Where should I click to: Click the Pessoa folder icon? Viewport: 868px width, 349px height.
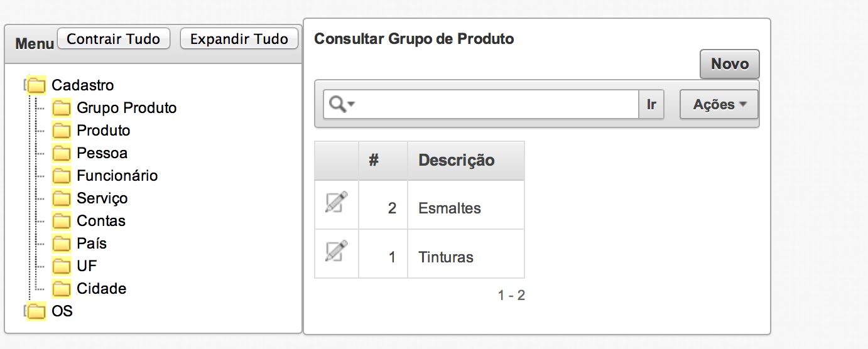[x=61, y=153]
